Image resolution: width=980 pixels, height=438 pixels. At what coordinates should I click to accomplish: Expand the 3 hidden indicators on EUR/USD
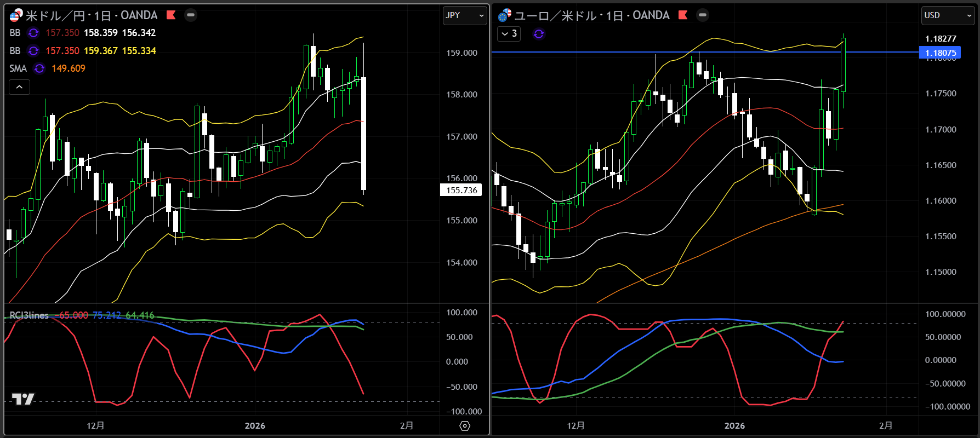(509, 34)
